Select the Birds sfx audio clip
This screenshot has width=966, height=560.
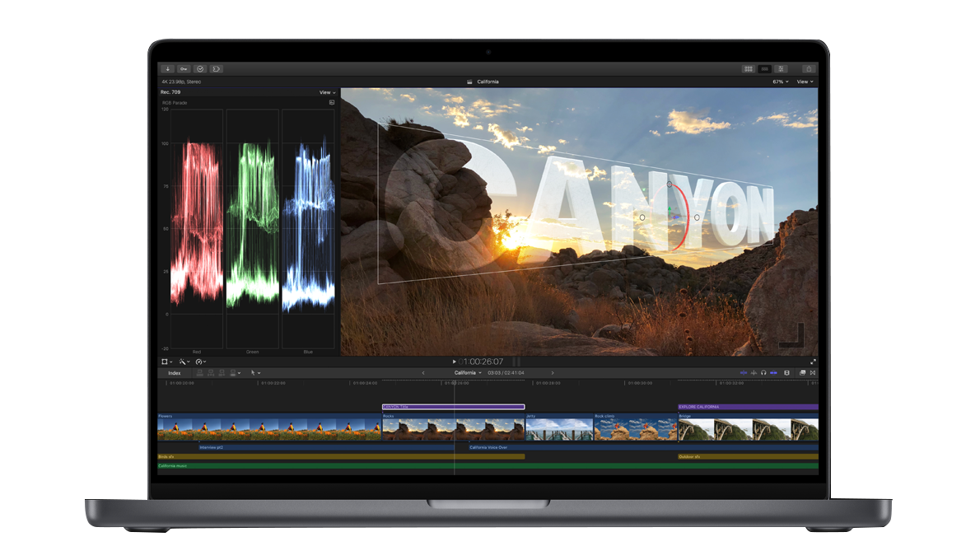(x=341, y=456)
